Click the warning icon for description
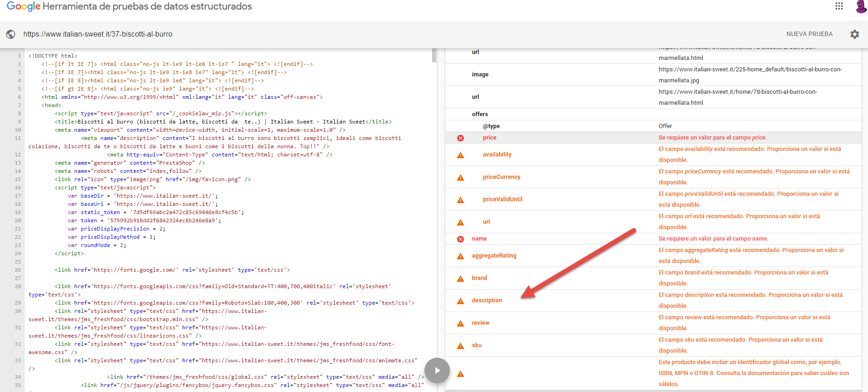 (x=461, y=301)
